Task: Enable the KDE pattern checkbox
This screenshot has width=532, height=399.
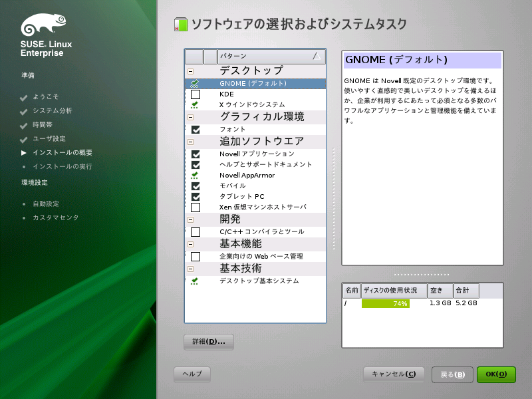Action: coord(196,94)
